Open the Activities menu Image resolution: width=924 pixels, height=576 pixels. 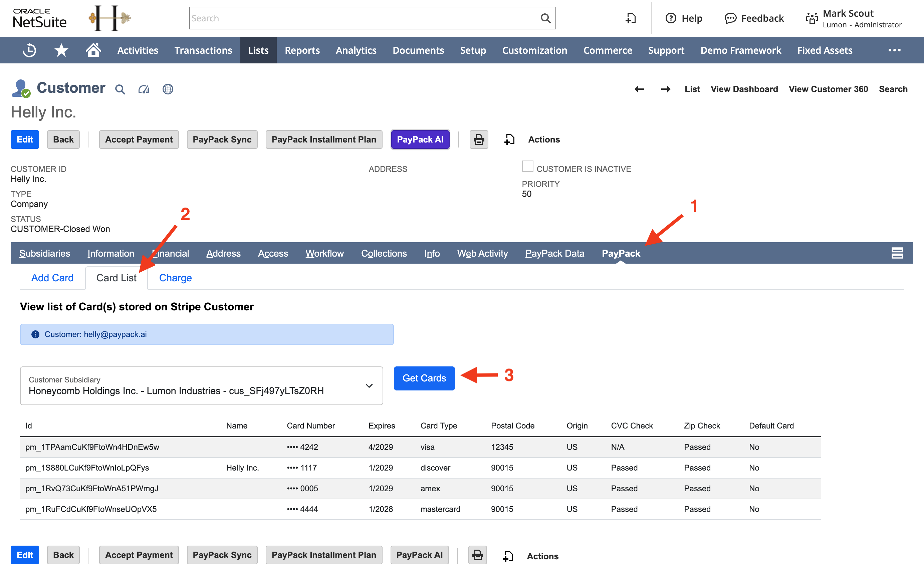(138, 50)
